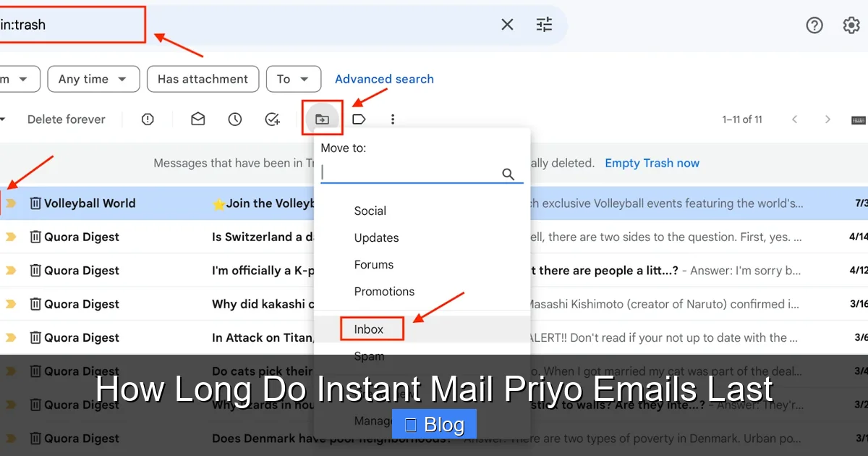Click the Mark as unread envelope icon
Screen dimensions: 868x456
(197, 119)
